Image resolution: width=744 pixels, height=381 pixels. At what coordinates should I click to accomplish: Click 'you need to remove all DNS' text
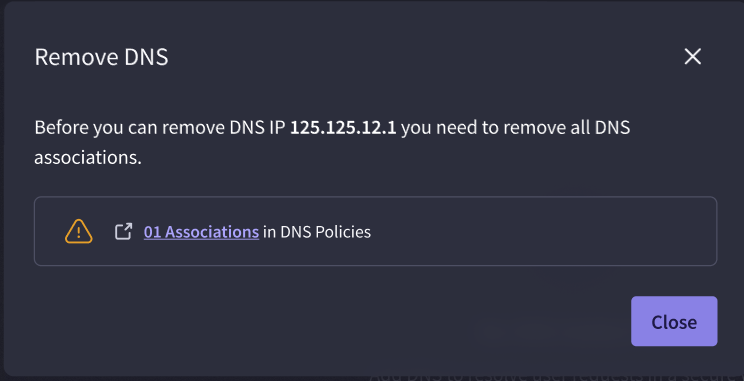515,128
